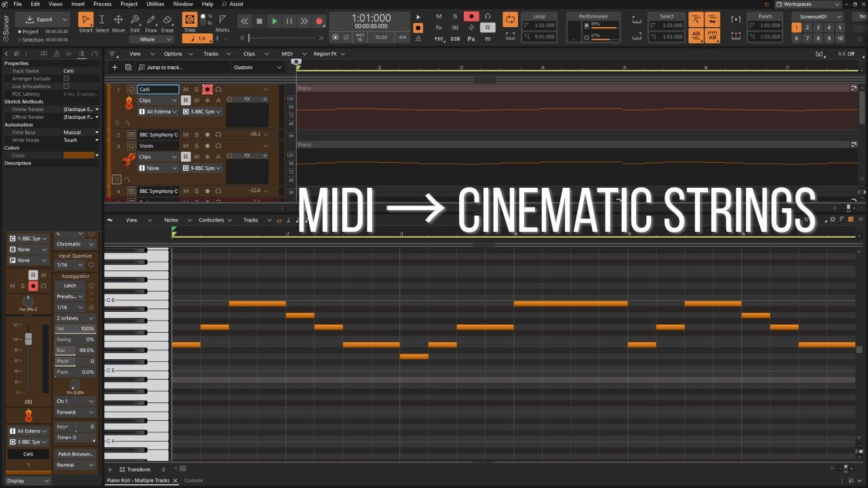Fast forward the transport
Viewport: 868px width, 488px height.
(x=304, y=22)
